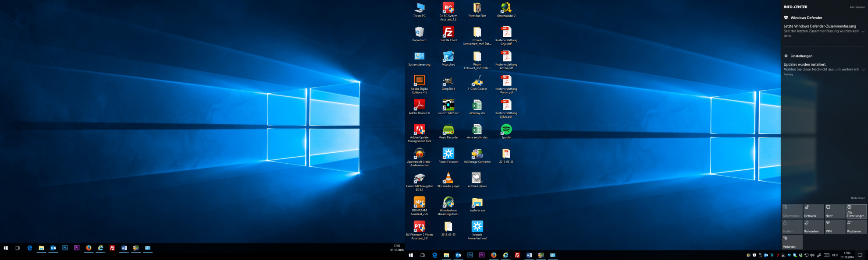Select the Kostenerstattung Sylvia.pdf file

click(x=506, y=109)
